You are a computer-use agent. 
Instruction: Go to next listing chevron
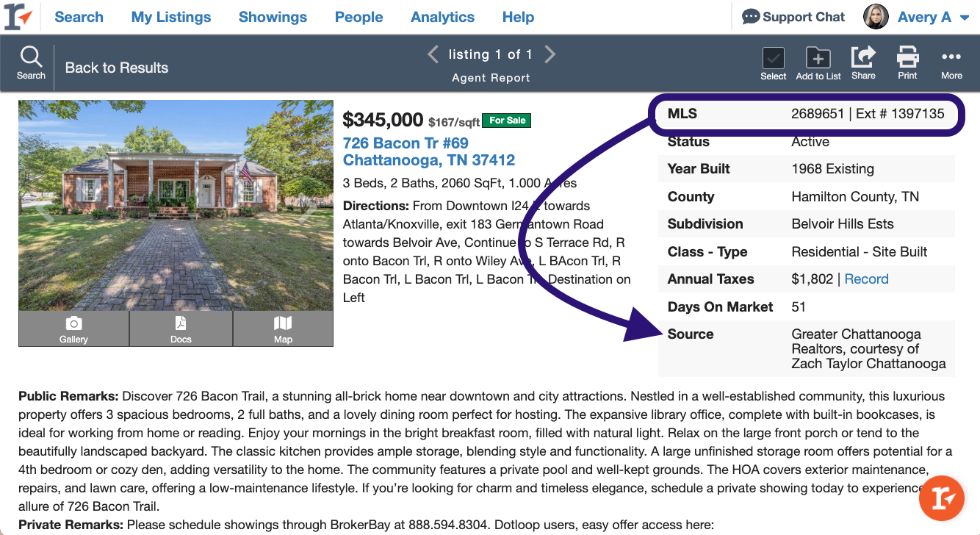tap(550, 54)
